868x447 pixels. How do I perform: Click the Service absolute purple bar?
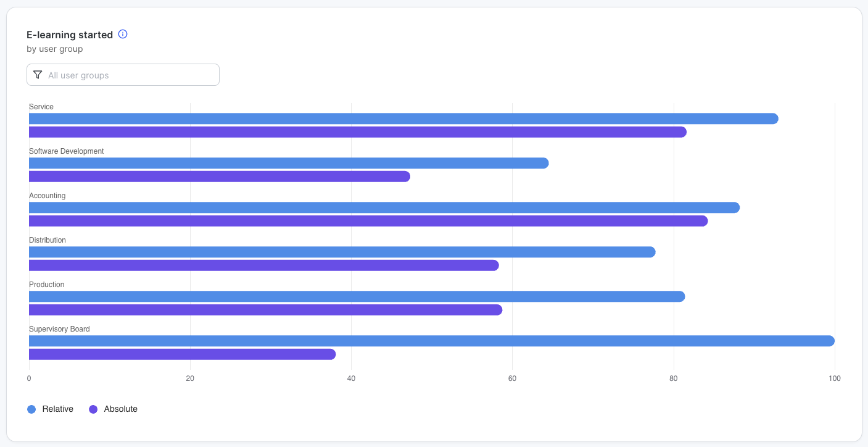[358, 132]
